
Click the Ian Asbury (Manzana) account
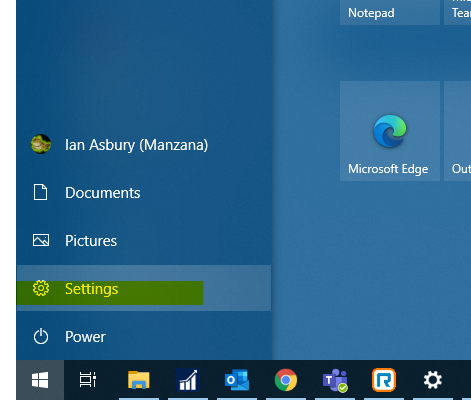pos(144,144)
